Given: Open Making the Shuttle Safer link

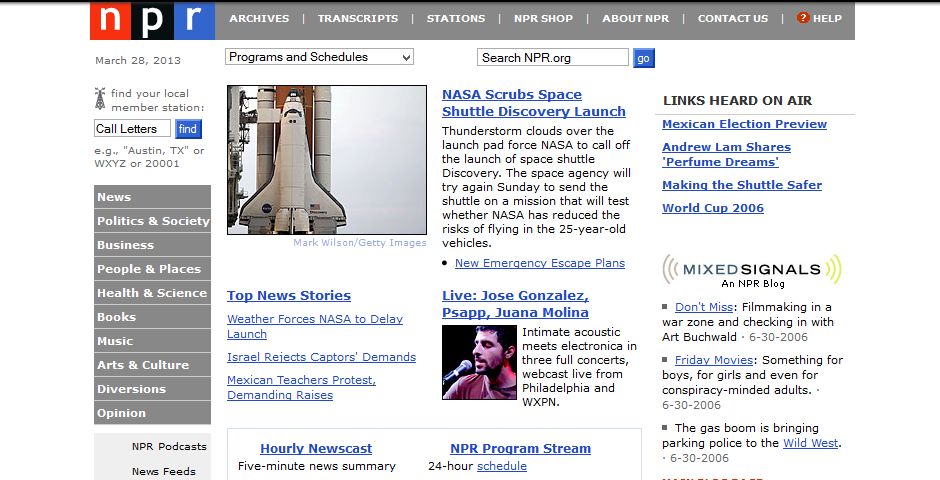Looking at the screenshot, I should [742, 185].
